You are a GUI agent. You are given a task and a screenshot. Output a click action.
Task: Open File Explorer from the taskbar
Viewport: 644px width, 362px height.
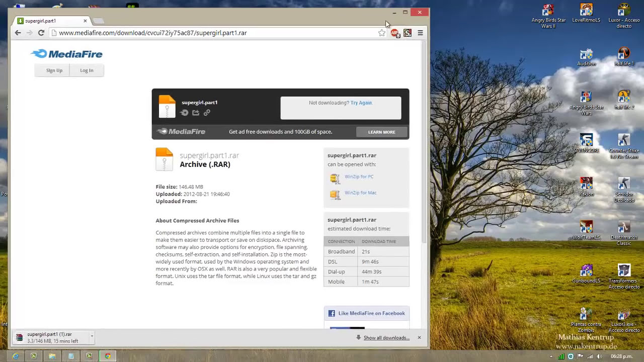(x=52, y=356)
